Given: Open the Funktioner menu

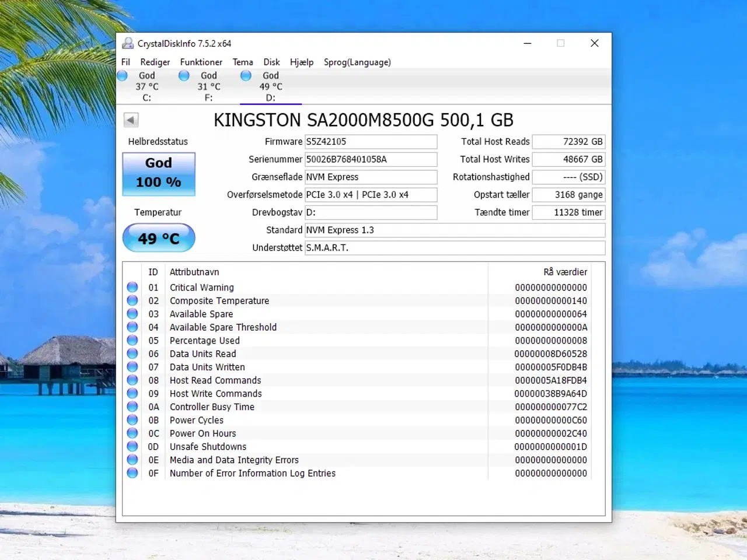Looking at the screenshot, I should coord(201,62).
